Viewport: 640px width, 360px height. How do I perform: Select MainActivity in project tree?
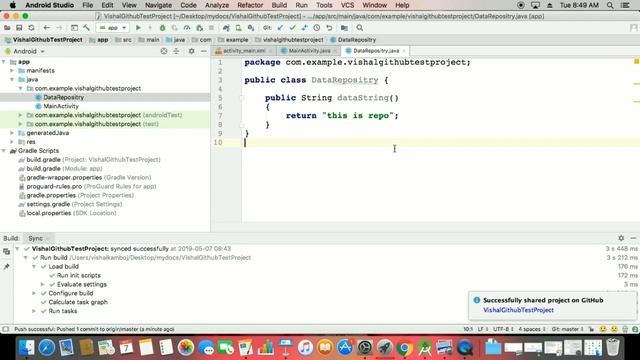61,106
